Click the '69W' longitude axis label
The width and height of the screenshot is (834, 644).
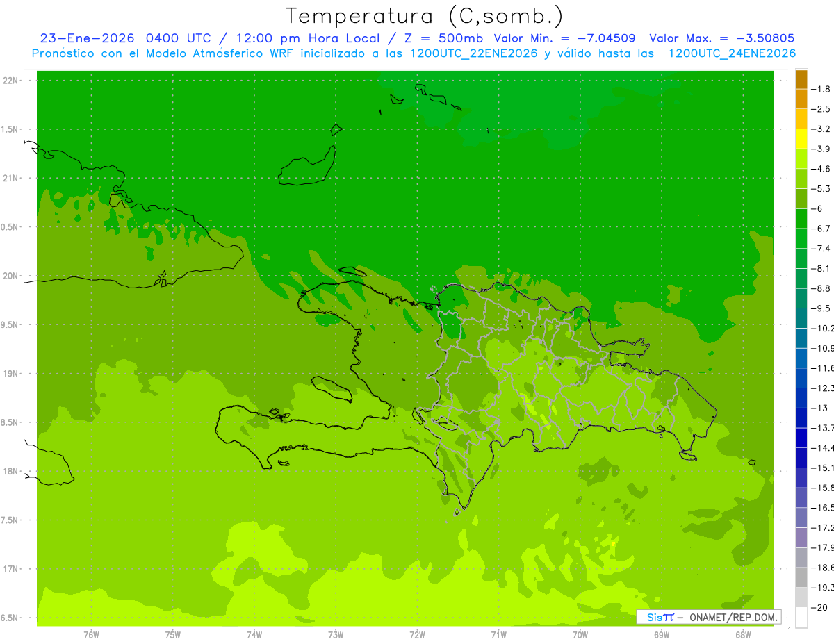(661, 635)
